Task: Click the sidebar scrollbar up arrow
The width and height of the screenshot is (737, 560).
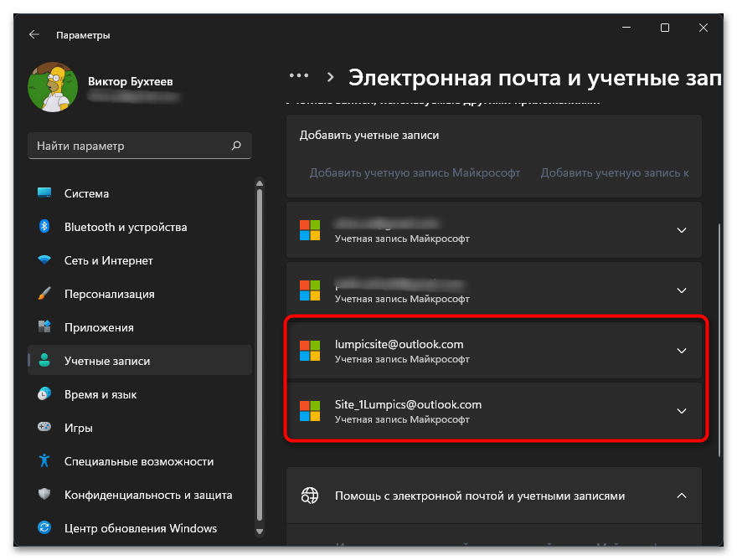Action: tap(259, 183)
